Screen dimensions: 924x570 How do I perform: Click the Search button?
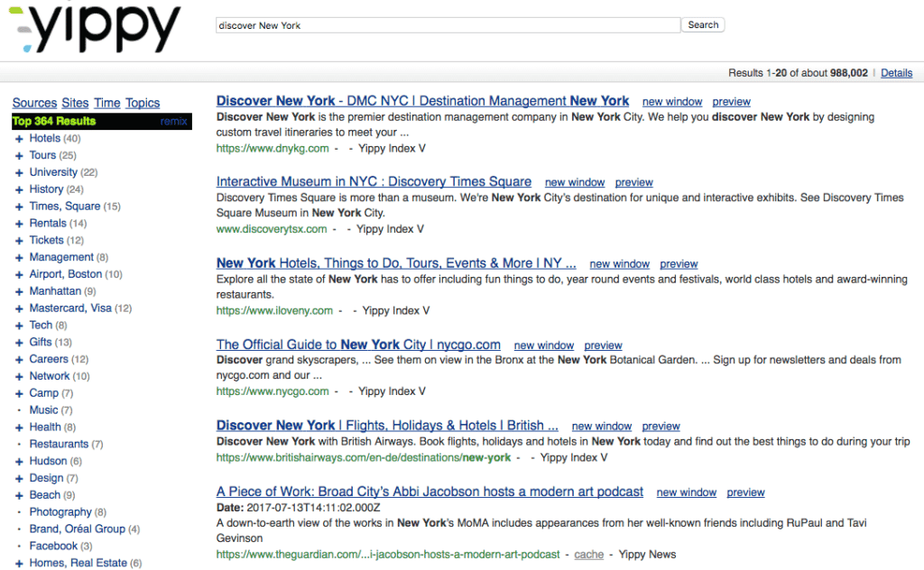pos(703,25)
